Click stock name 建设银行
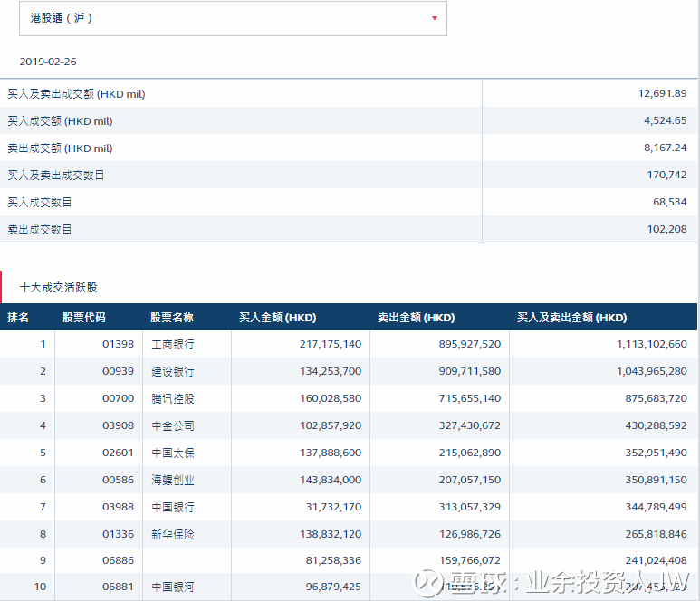Image resolution: width=700 pixels, height=601 pixels. click(173, 372)
